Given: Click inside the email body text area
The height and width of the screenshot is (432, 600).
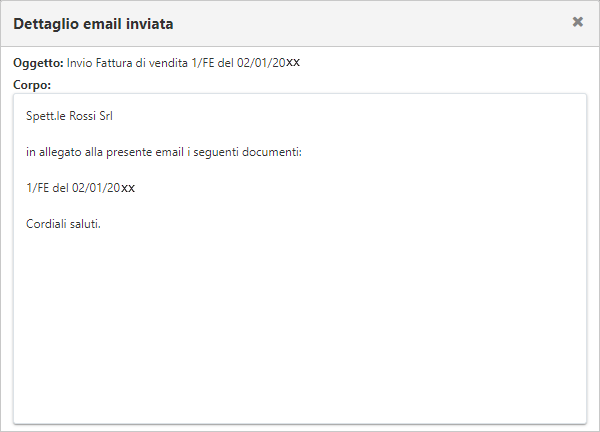Looking at the screenshot, I should tap(300, 259).
